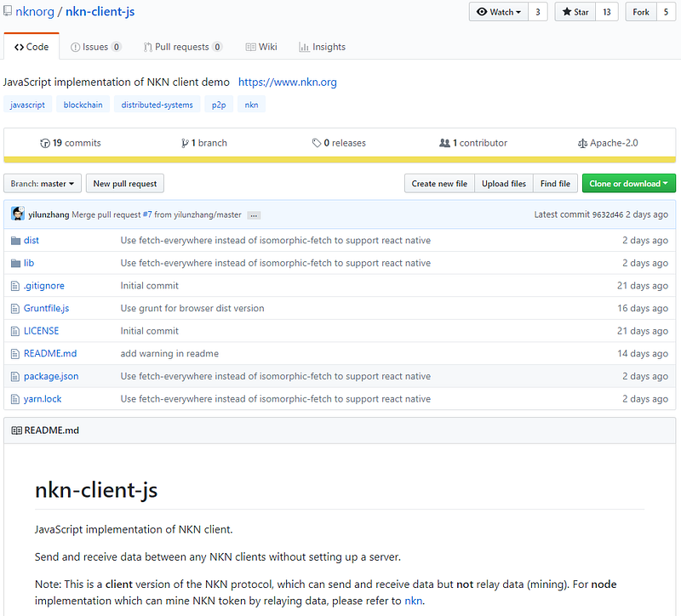
Task: Fork the repository
Action: [x=641, y=12]
